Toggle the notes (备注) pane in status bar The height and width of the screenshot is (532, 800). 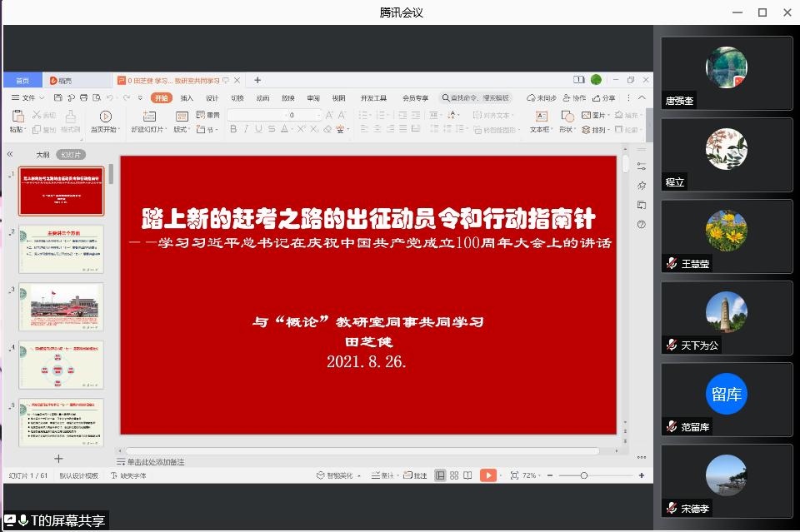click(383, 475)
